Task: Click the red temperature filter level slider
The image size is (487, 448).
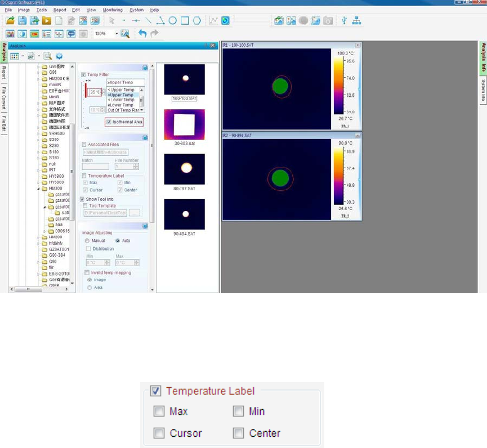Action: [86, 90]
